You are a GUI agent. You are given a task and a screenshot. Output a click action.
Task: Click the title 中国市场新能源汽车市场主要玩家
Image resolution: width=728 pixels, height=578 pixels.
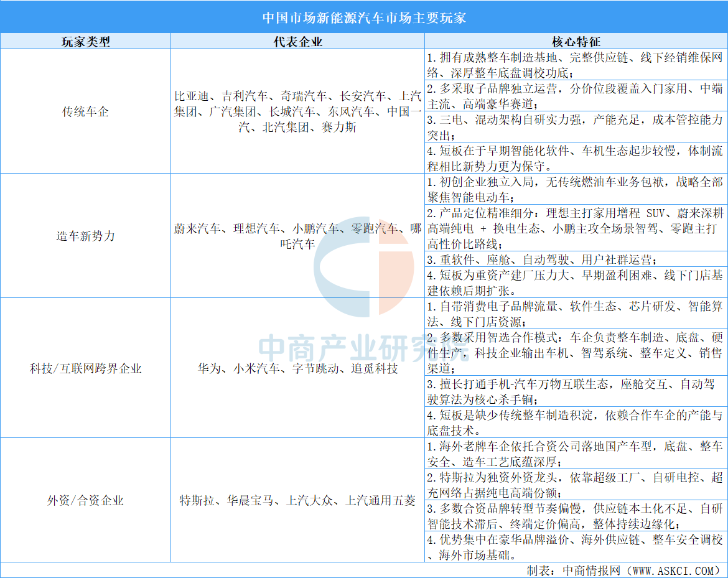coord(364,17)
